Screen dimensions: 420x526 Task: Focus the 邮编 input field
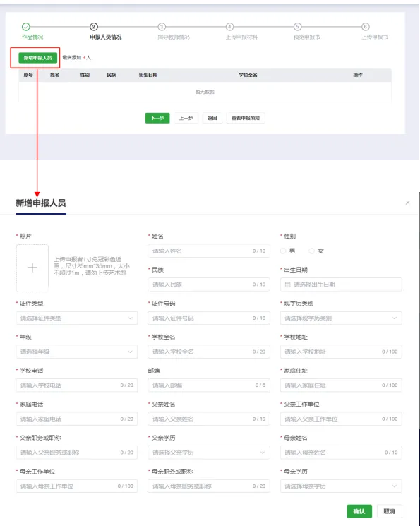(x=209, y=385)
